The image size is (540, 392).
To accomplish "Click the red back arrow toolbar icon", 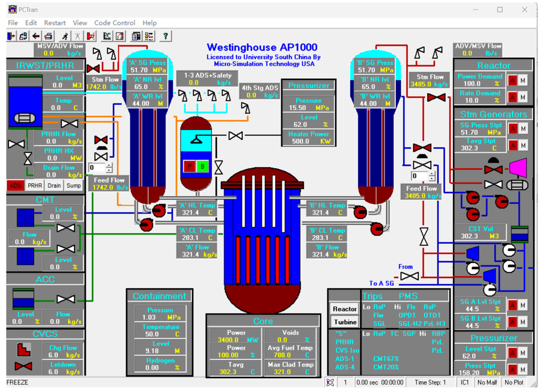I will tap(36, 36).
